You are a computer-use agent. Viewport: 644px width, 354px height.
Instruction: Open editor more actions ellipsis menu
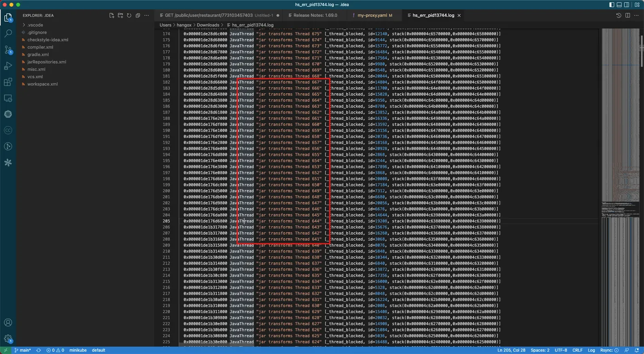tap(637, 15)
